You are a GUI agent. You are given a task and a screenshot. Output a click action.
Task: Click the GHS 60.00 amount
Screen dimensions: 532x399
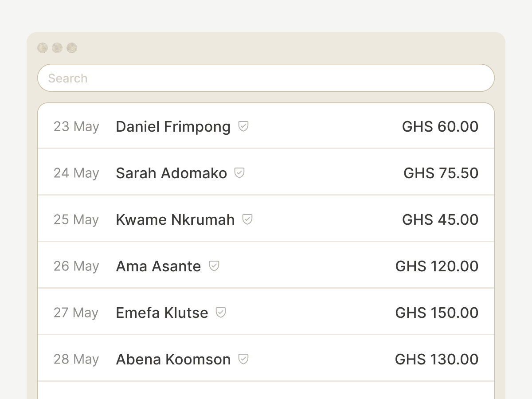[x=440, y=126]
